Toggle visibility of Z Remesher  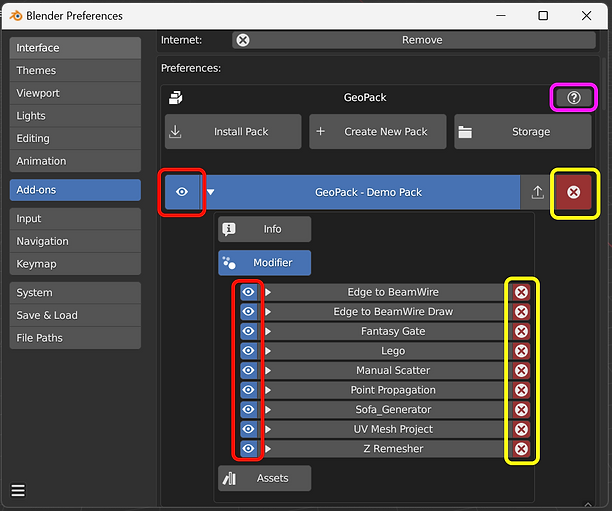(248, 448)
